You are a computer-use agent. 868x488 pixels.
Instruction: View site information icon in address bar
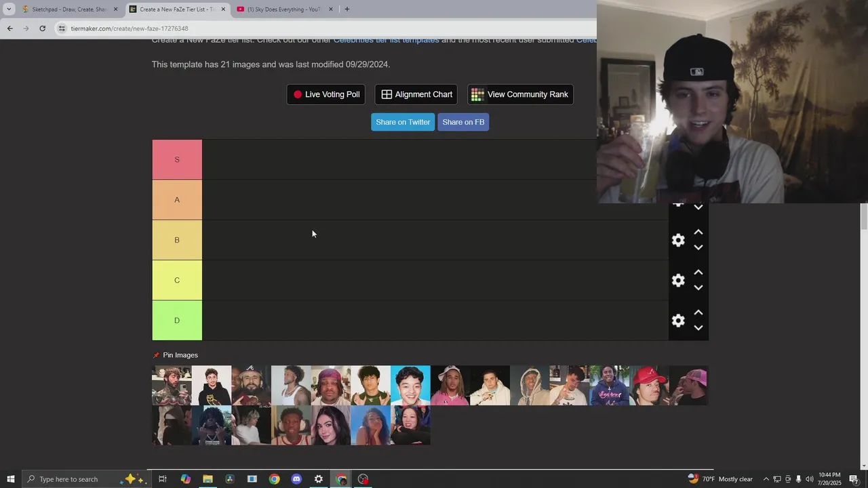tap(62, 28)
